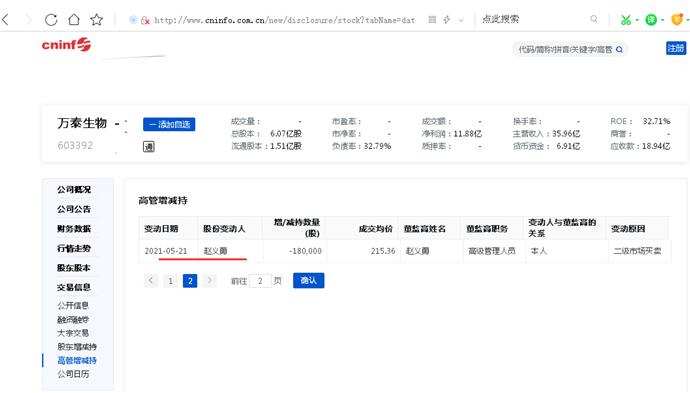
Task: Go to browser home icon
Action: pyautogui.click(x=74, y=19)
